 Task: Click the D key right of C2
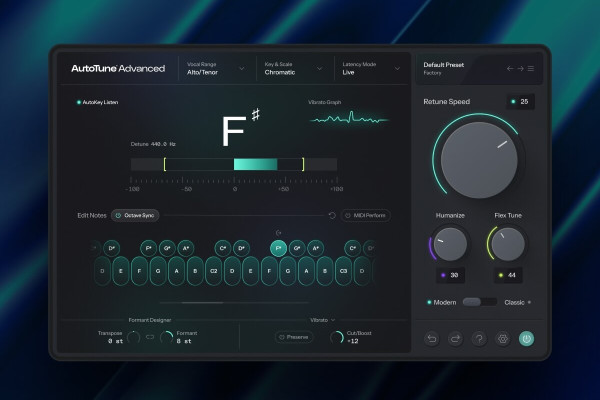click(232, 271)
